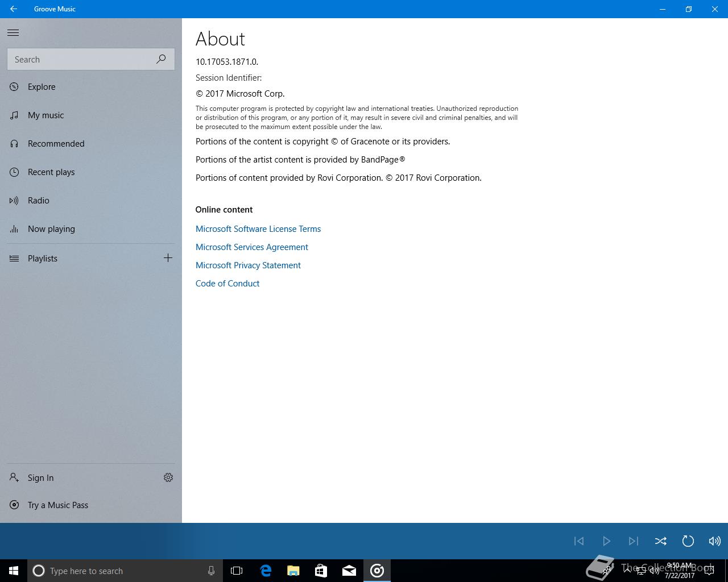Click the version number 10.17053.1871.0.

pyautogui.click(x=227, y=62)
